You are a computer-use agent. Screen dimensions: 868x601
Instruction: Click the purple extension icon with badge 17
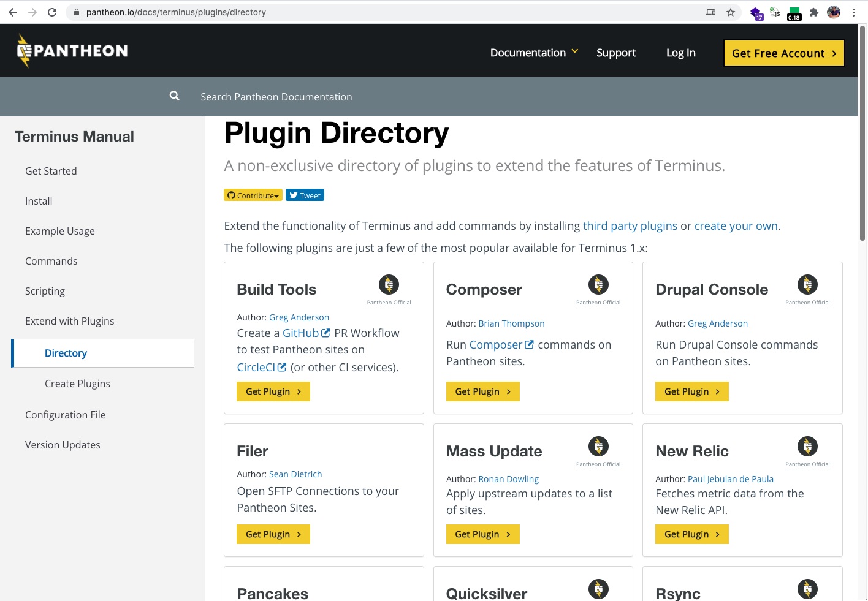[756, 13]
